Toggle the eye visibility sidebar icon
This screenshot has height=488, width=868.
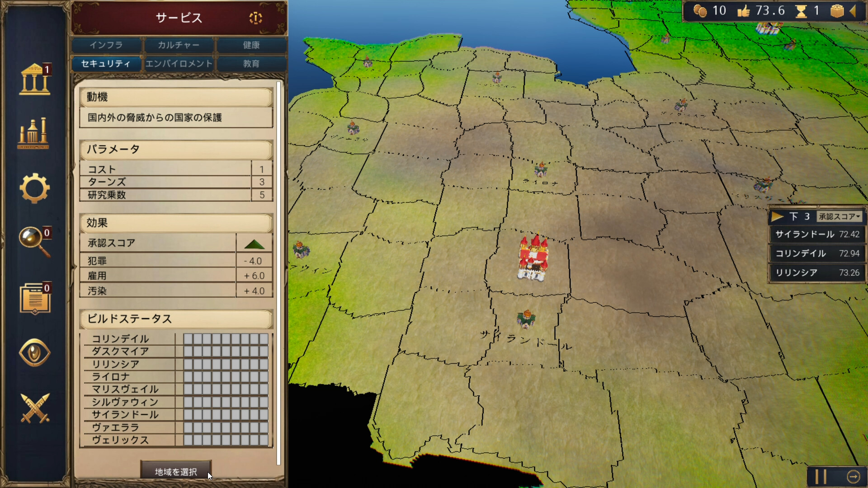tap(34, 353)
